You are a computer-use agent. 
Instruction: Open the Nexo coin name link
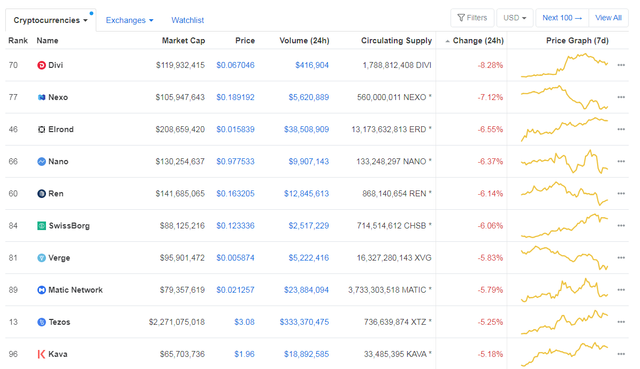click(58, 98)
